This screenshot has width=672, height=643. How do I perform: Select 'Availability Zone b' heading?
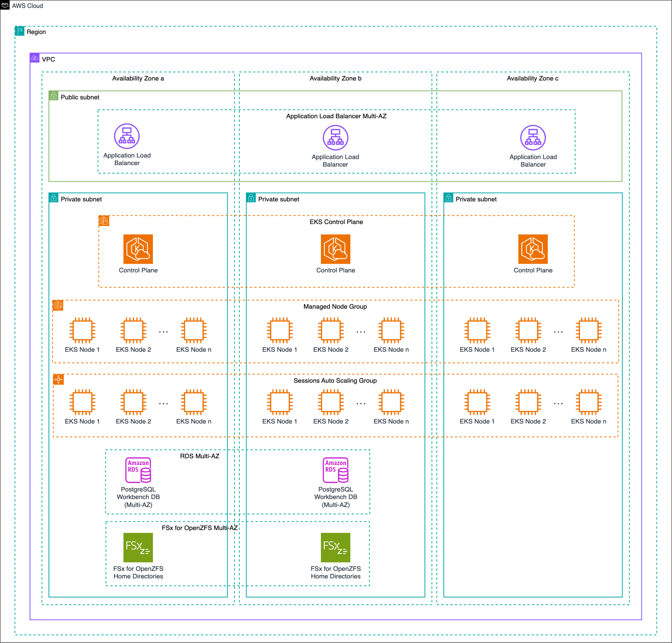point(336,78)
